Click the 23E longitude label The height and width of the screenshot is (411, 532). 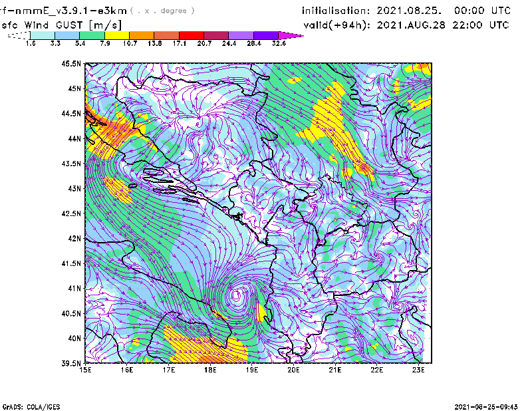(418, 370)
